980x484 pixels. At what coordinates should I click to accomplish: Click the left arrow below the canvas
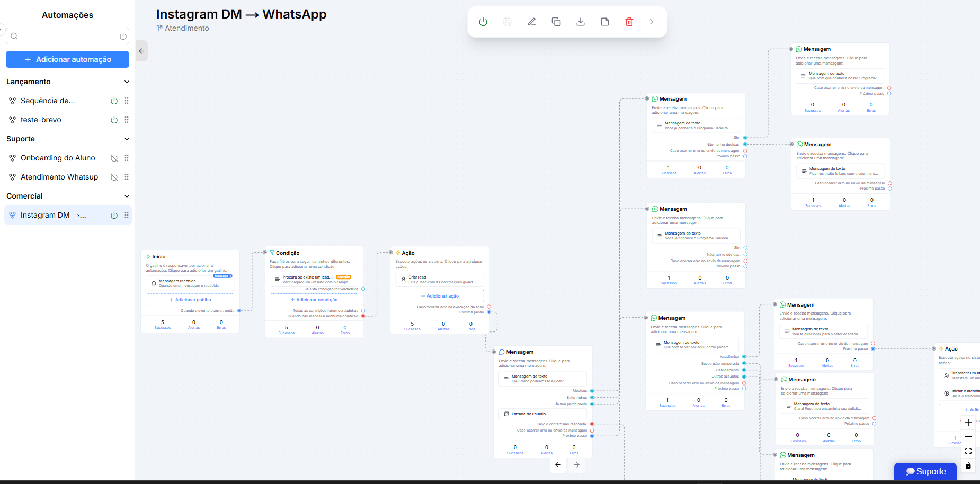click(x=558, y=464)
